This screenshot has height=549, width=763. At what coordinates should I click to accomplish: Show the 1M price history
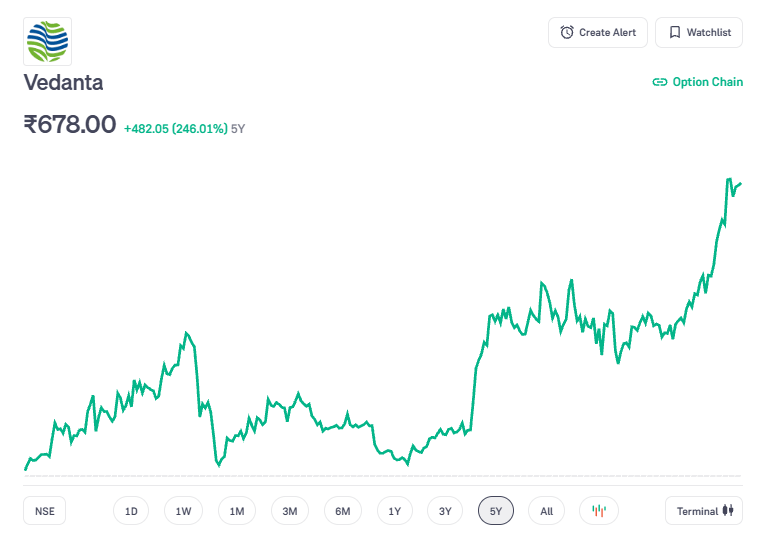tap(237, 511)
